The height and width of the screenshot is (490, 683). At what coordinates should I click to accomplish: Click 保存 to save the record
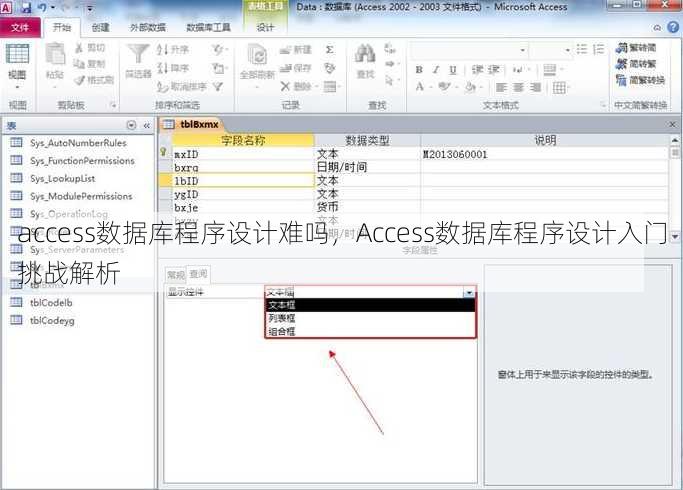(x=295, y=68)
